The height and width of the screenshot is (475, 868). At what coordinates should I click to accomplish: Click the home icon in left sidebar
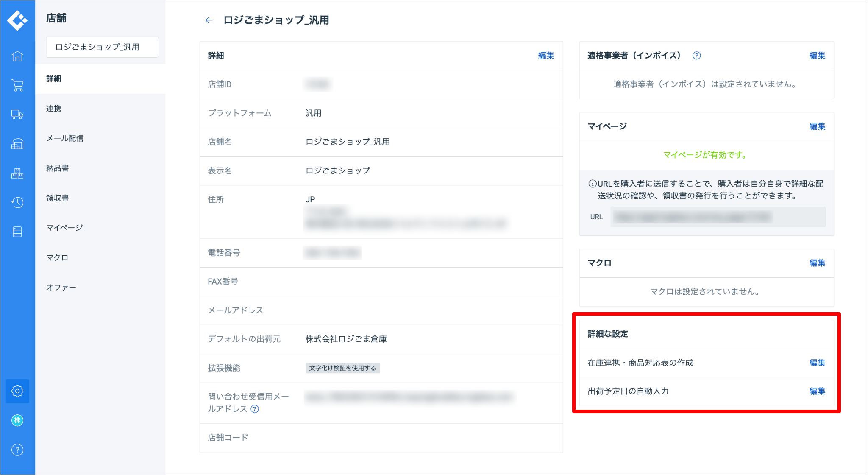coord(17,56)
